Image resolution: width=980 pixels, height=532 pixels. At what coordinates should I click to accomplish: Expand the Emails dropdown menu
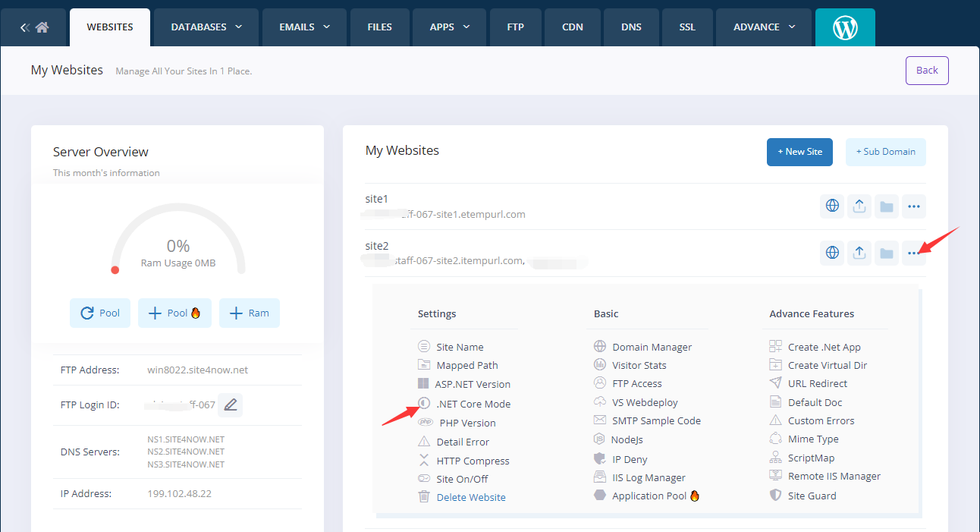coord(304,27)
